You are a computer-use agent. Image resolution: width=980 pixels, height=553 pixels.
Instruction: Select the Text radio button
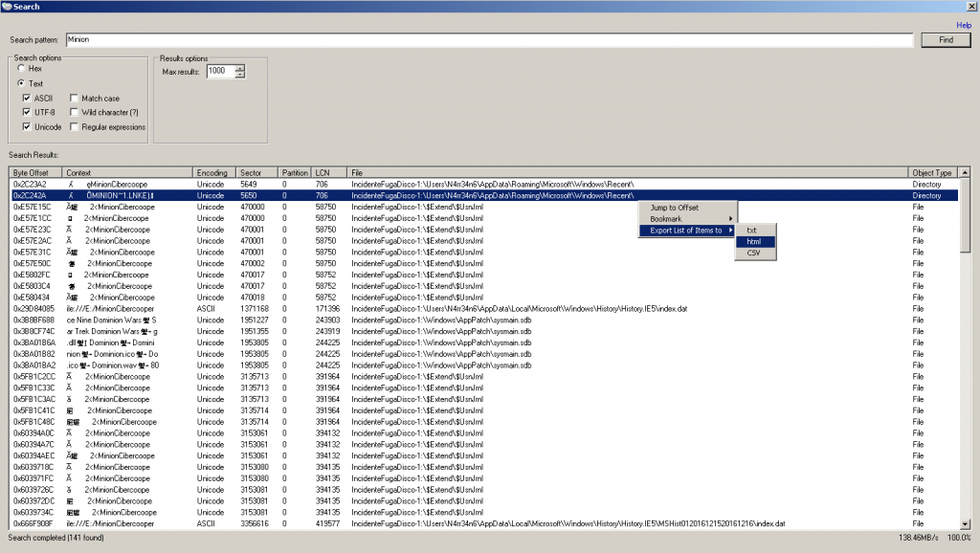coord(21,83)
